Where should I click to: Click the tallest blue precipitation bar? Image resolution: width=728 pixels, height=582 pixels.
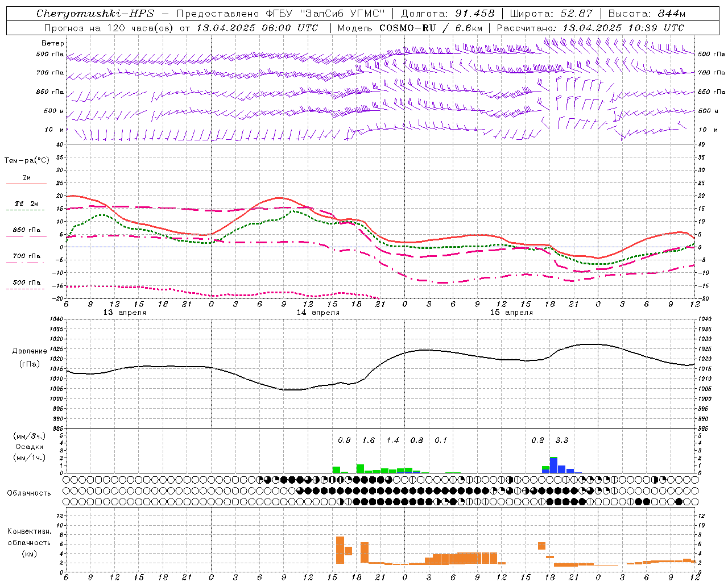553,465
